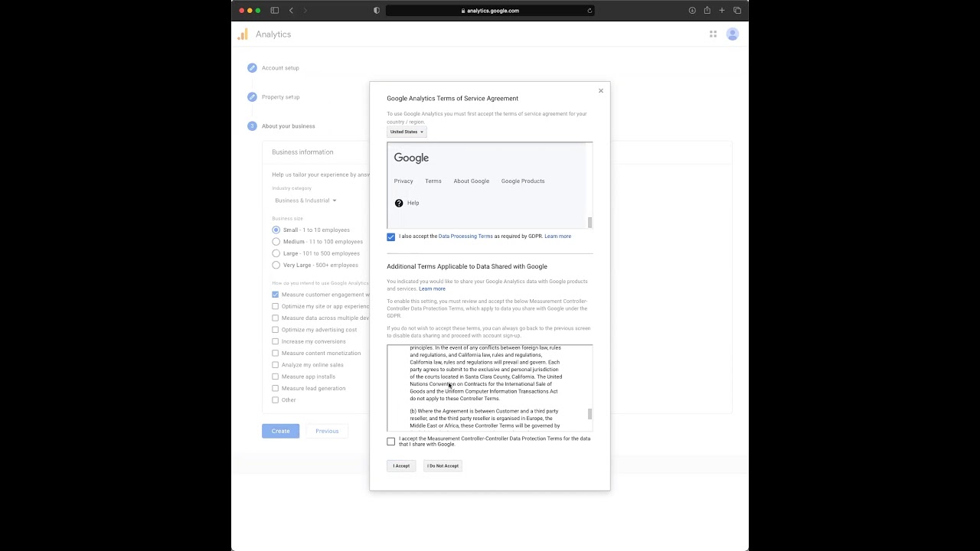Open the Help link in terms frame
This screenshot has height=551, width=980.
click(x=413, y=203)
